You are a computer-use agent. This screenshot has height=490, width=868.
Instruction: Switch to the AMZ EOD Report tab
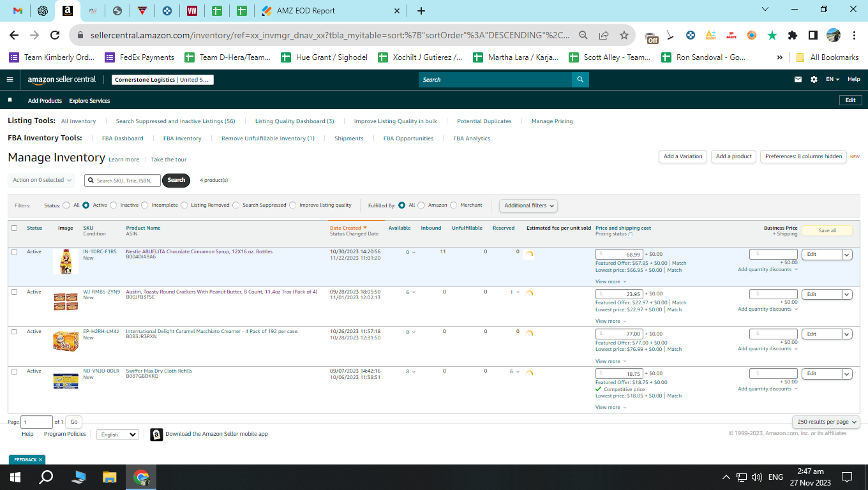point(330,11)
